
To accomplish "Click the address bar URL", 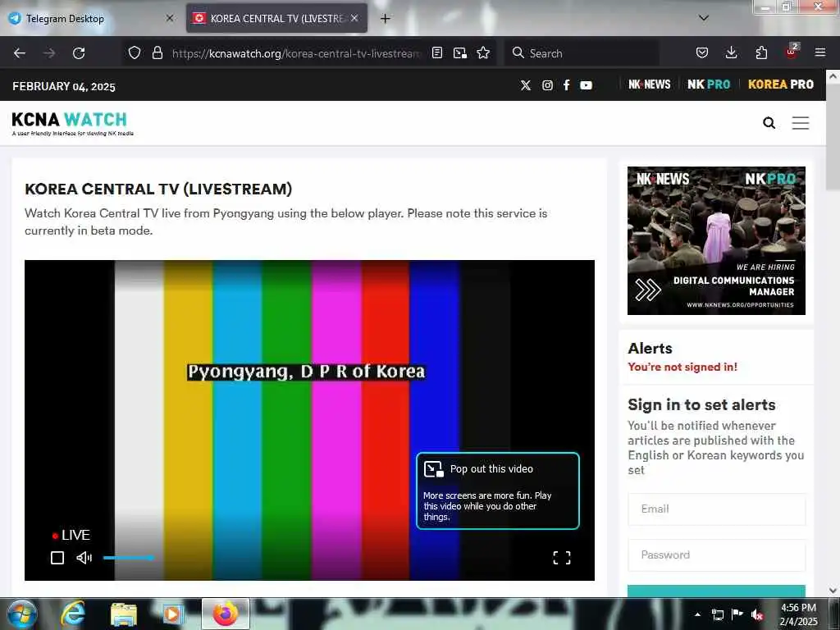I will [x=295, y=53].
